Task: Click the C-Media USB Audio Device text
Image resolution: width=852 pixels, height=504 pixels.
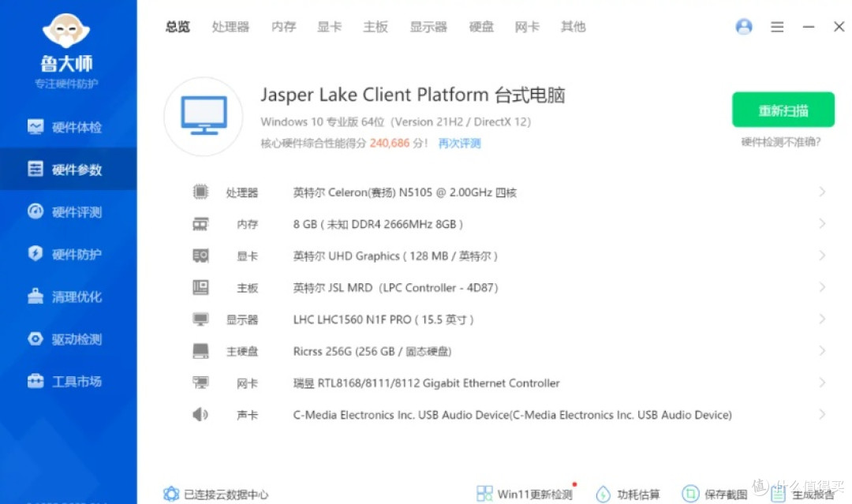Action: pos(513,415)
